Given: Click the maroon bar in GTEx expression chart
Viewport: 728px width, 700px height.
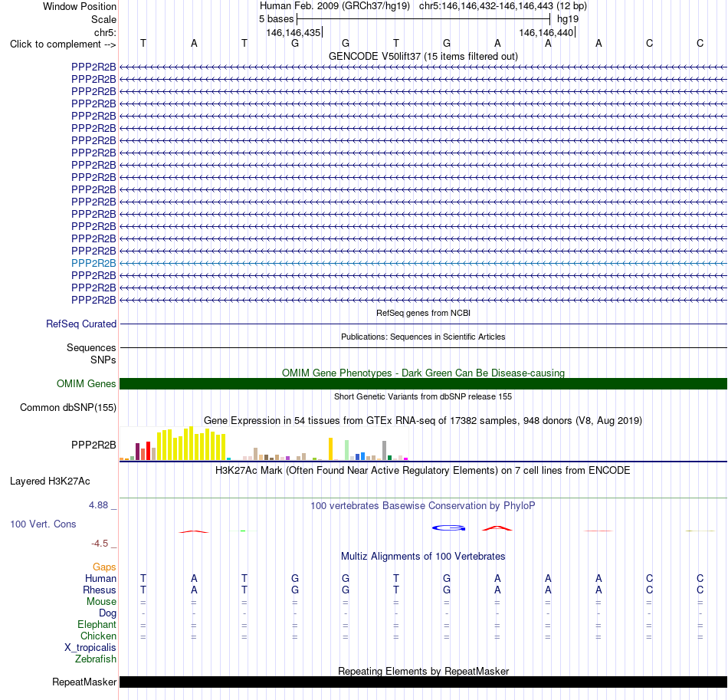Looking at the screenshot, I should [137, 452].
